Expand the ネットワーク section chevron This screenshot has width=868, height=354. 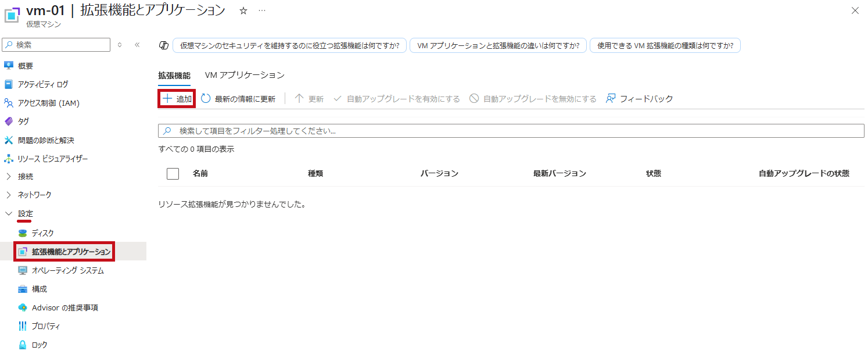point(9,195)
